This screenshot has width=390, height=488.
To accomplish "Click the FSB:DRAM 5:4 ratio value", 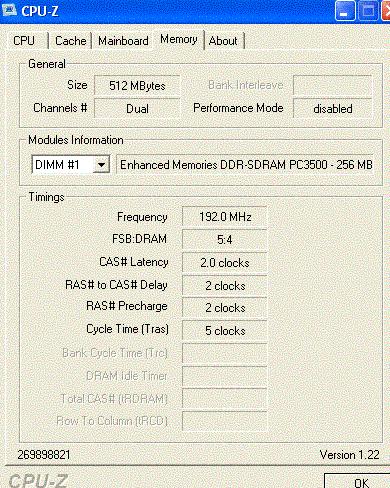I will click(x=225, y=239).
